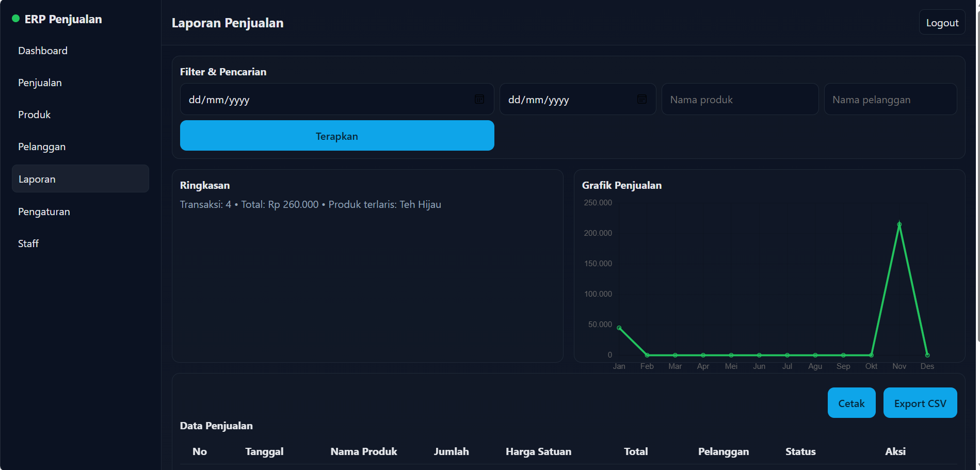980x470 pixels.
Task: Navigate to Pelanggan section
Action: pyautogui.click(x=42, y=147)
